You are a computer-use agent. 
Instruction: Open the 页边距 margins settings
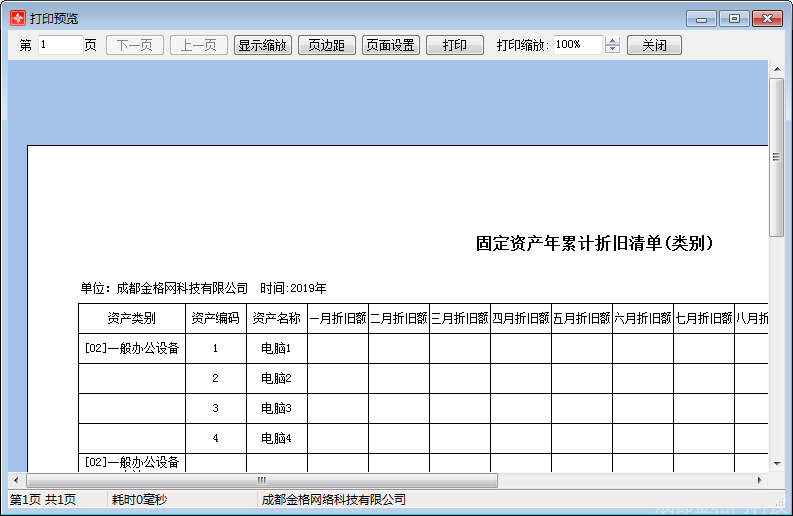coord(326,45)
